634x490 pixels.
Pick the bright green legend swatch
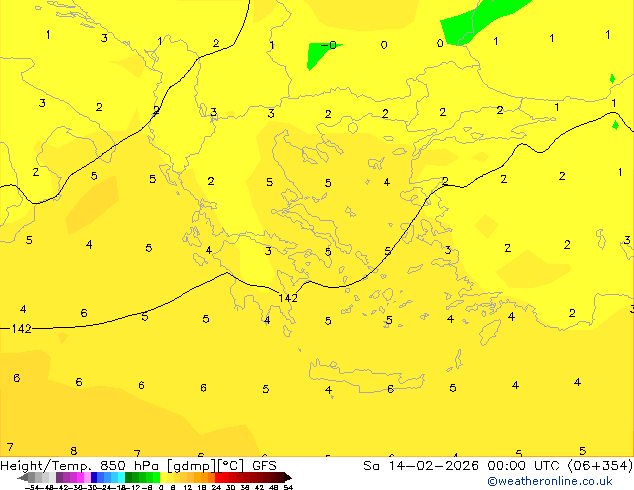pos(156,477)
